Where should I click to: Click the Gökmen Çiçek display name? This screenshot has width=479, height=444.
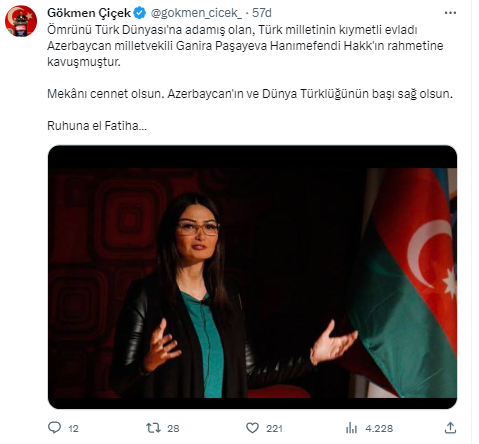[89, 13]
